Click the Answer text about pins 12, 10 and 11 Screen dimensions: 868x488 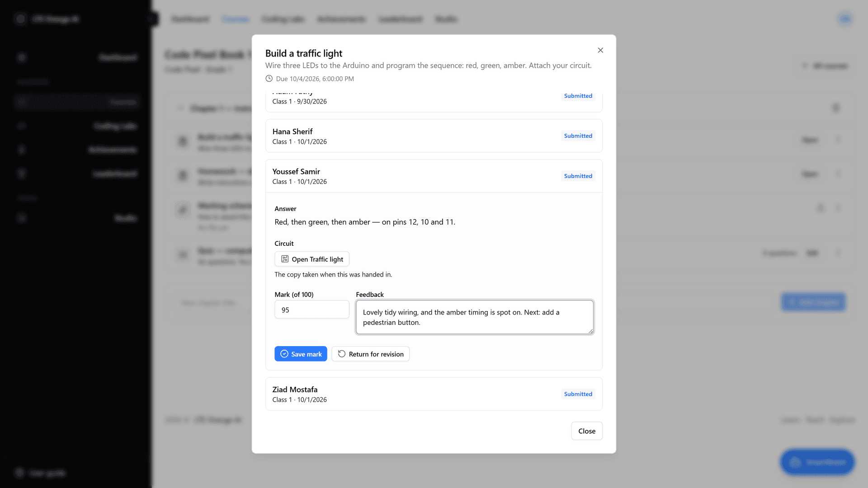click(x=365, y=222)
